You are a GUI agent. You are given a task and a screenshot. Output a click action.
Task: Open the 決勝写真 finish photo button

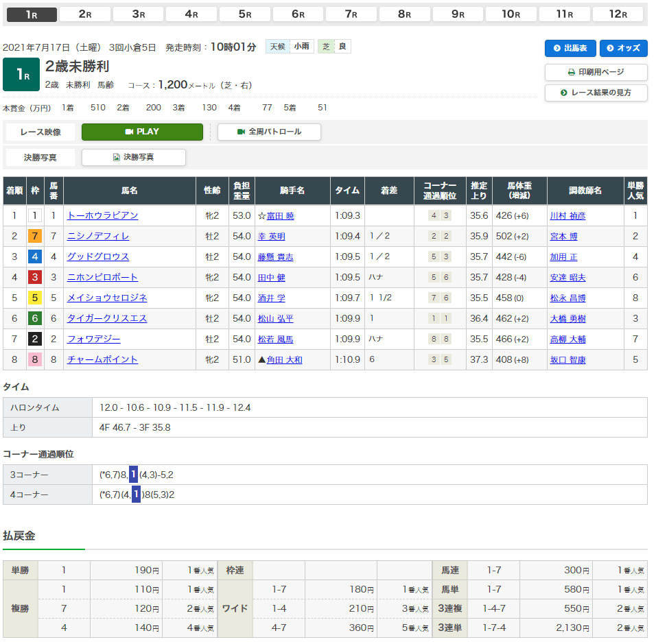[x=133, y=157]
